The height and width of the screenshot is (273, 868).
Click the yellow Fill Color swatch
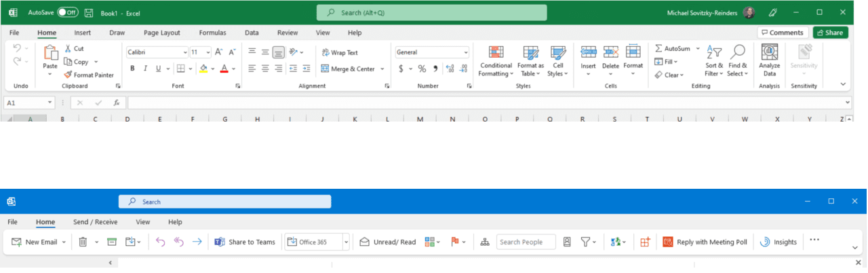point(203,69)
